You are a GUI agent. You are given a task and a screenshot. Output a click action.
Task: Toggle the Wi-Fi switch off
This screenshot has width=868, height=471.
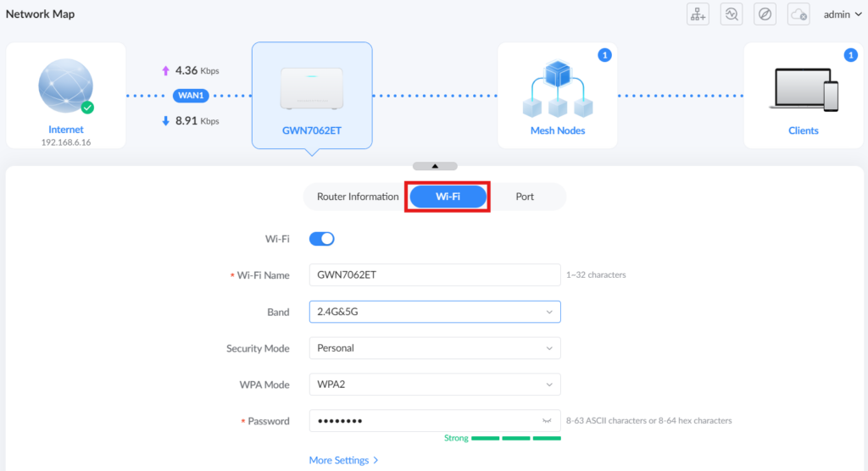pos(321,239)
